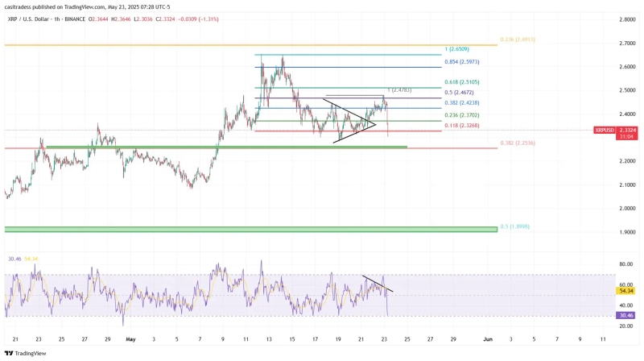644x361 pixels.
Task: Click the Jun label on the time axis
Action: [x=486, y=340]
